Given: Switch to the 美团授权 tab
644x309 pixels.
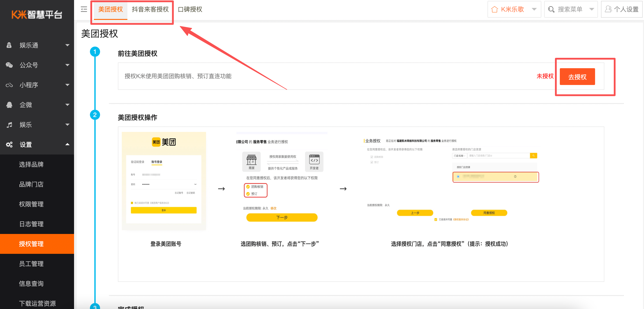Looking at the screenshot, I should point(110,10).
